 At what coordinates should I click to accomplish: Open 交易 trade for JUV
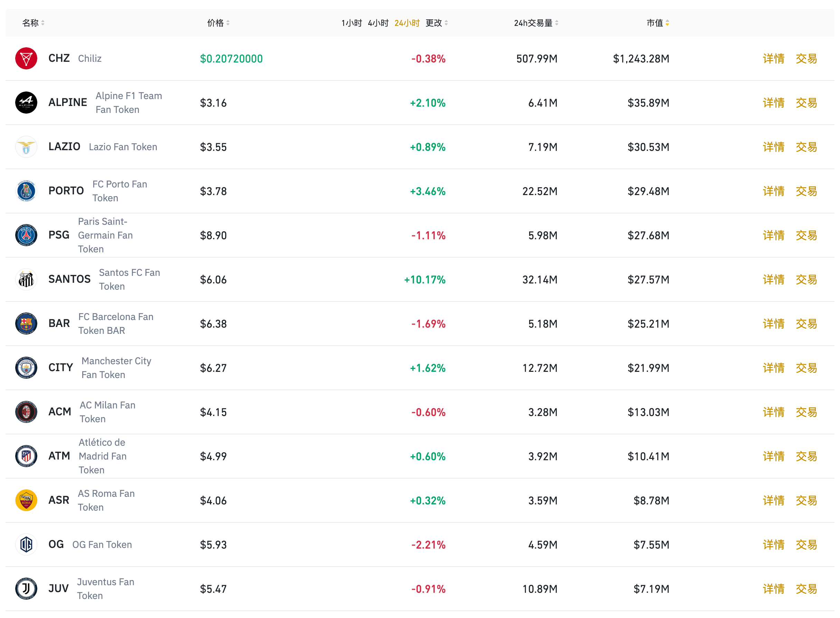click(806, 588)
